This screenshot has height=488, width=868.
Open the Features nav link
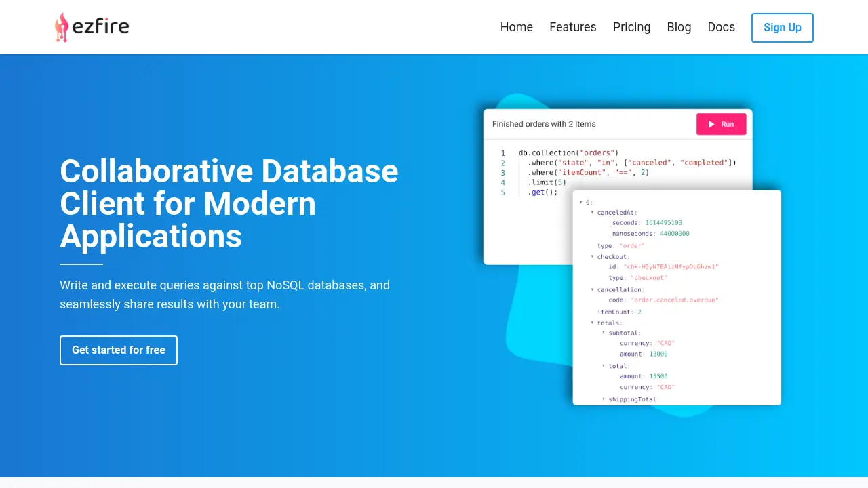(573, 27)
